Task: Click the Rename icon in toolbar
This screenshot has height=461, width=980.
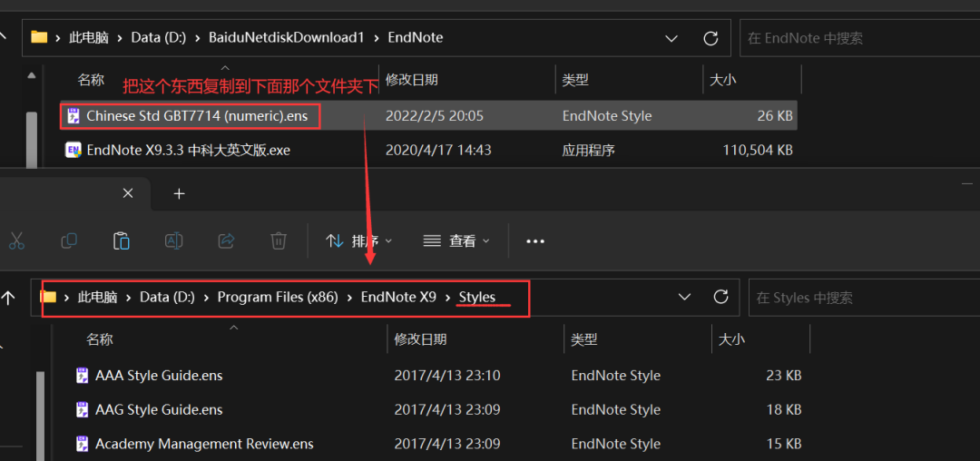Action: [x=173, y=240]
